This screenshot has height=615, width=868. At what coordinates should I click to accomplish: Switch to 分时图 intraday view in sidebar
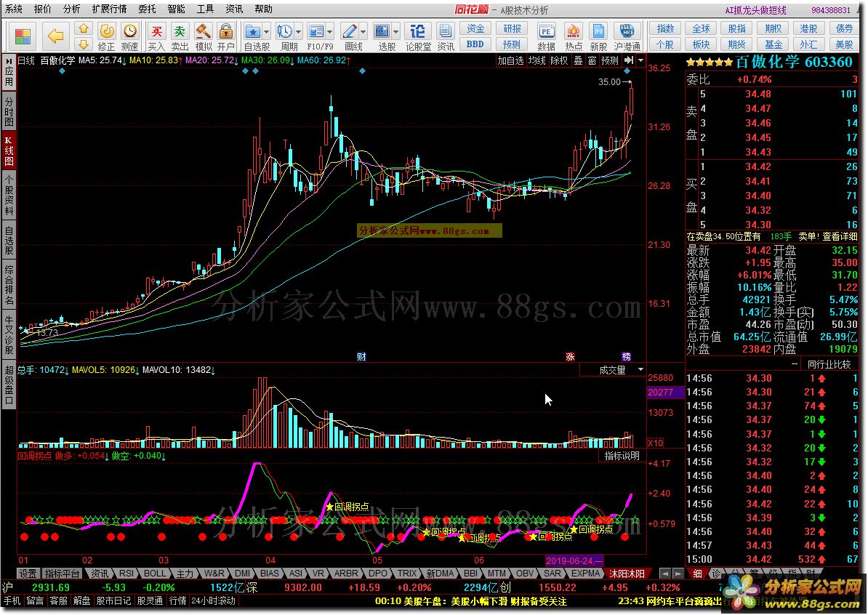pos(9,111)
